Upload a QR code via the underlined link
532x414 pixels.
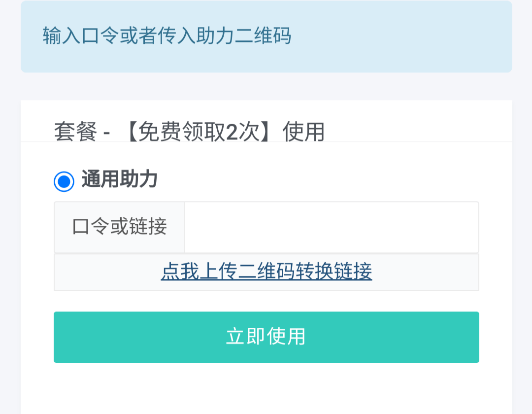[266, 272]
